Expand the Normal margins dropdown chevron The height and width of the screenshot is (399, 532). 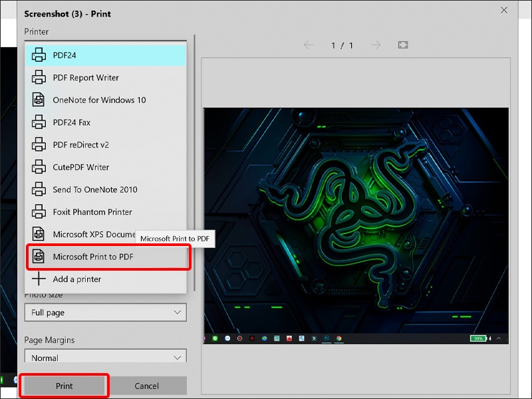(x=177, y=358)
